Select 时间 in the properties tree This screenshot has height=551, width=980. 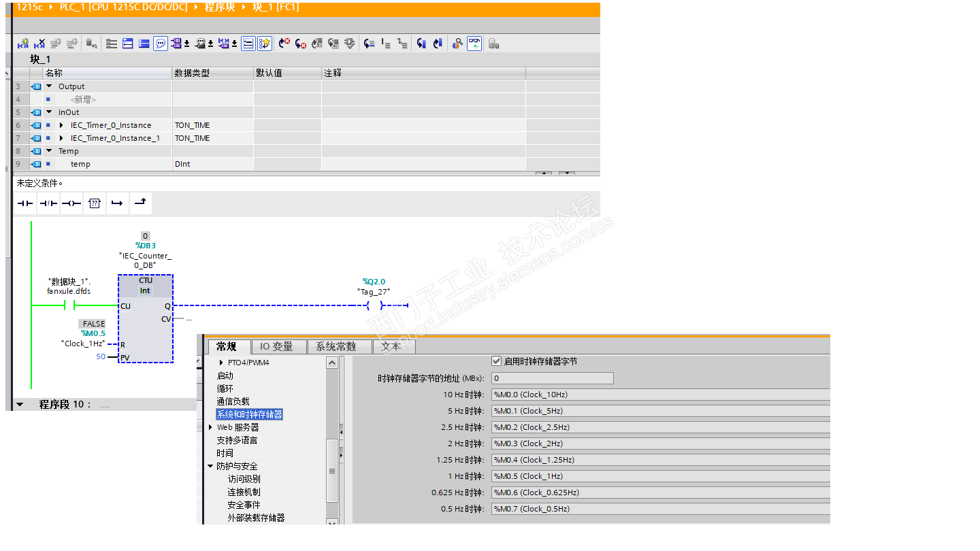tap(225, 453)
